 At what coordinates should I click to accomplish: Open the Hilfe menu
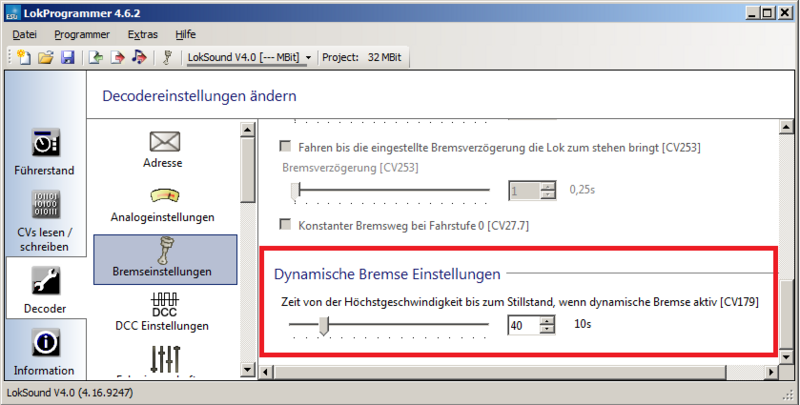click(x=185, y=34)
